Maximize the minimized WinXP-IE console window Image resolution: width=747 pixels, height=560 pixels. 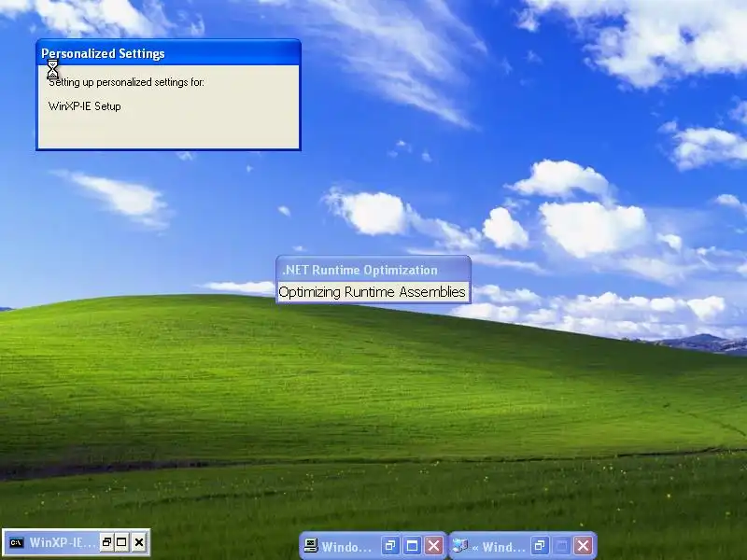[x=122, y=542]
